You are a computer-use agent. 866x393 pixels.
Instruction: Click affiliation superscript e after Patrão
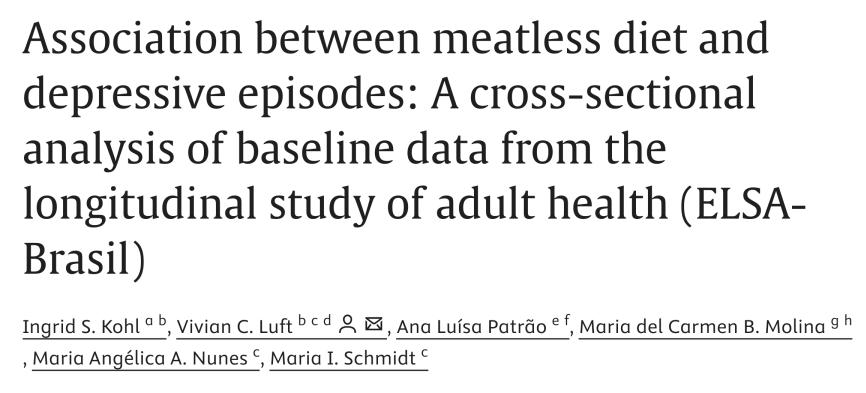[x=555, y=321]
